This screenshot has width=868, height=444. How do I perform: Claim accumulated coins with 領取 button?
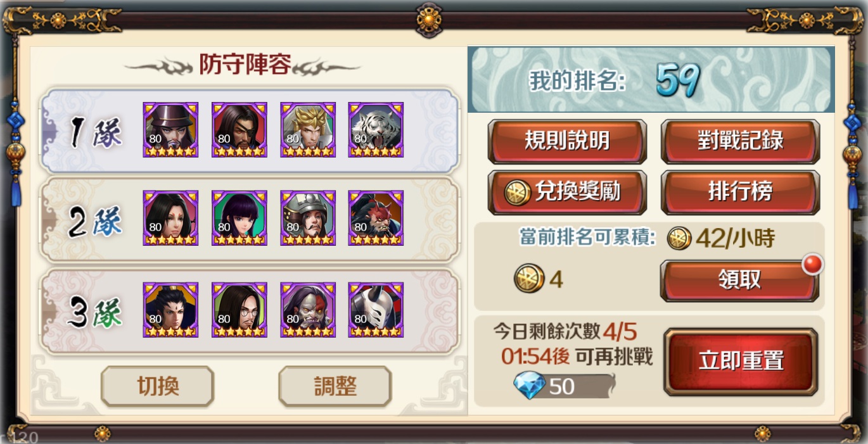click(x=739, y=280)
